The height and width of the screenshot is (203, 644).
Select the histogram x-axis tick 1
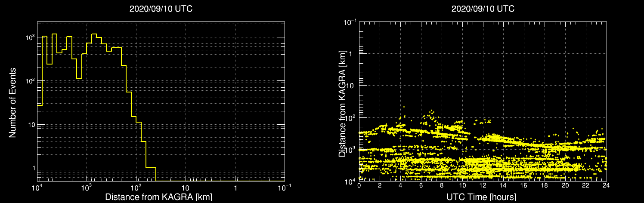click(x=235, y=188)
